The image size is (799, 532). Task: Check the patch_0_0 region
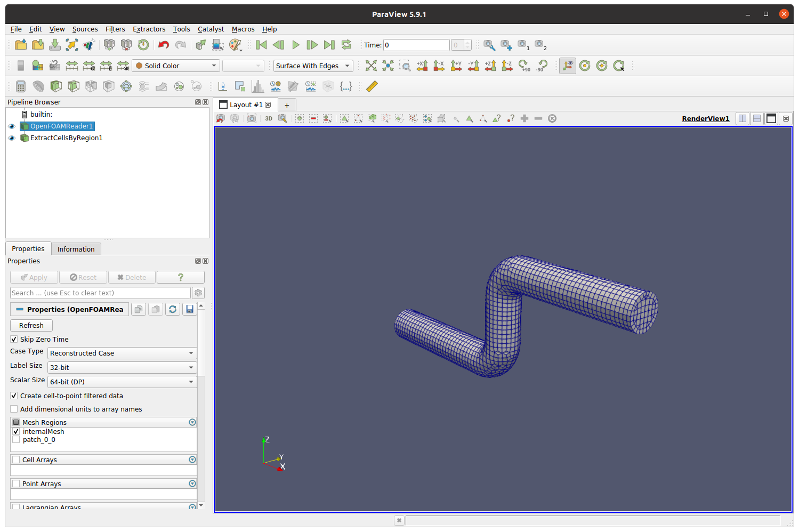16,439
